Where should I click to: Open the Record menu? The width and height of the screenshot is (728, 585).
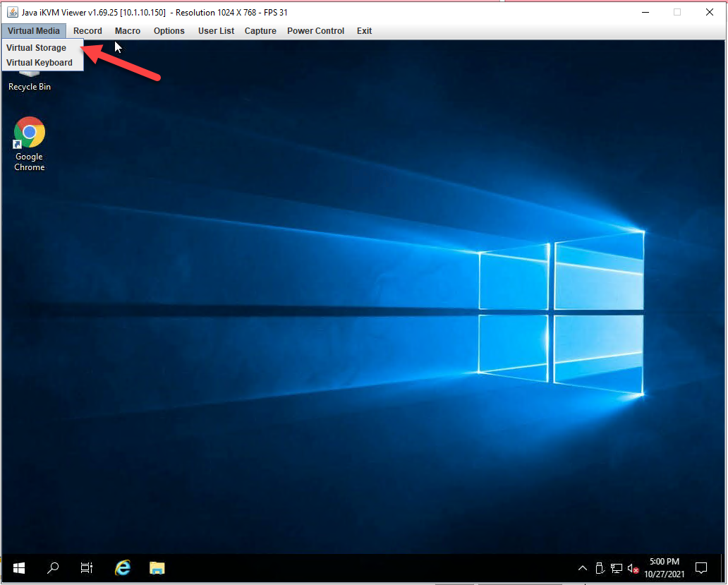tap(87, 31)
